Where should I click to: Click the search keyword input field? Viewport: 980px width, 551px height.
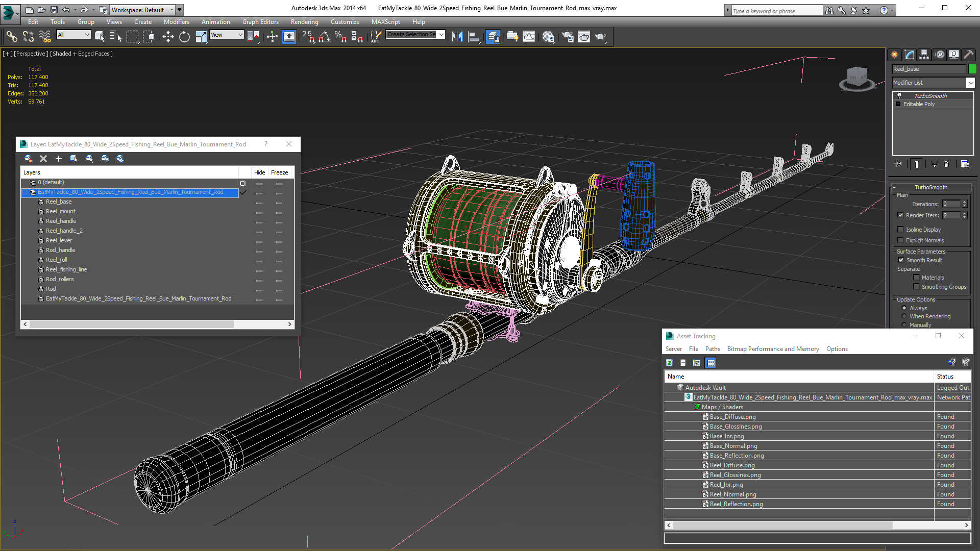777,11
